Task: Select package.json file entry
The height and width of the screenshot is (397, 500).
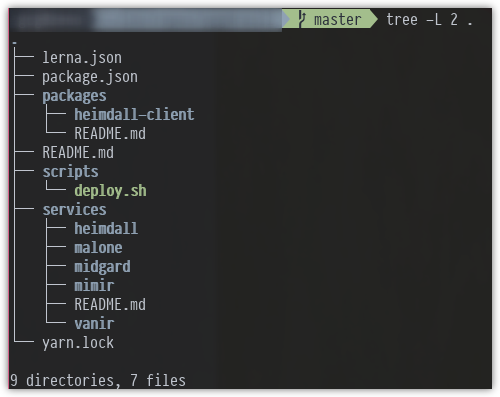Action: (x=90, y=77)
